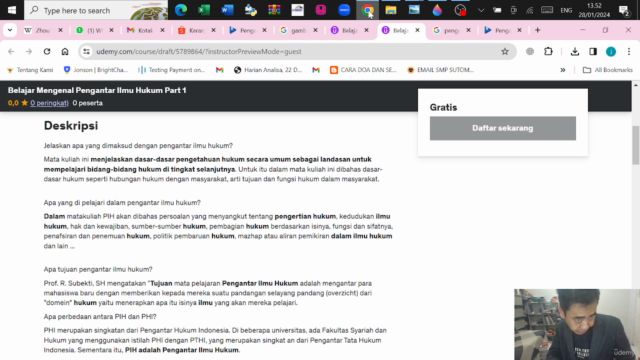Show hidden system tray icons
The image size is (640, 360).
click(481, 10)
